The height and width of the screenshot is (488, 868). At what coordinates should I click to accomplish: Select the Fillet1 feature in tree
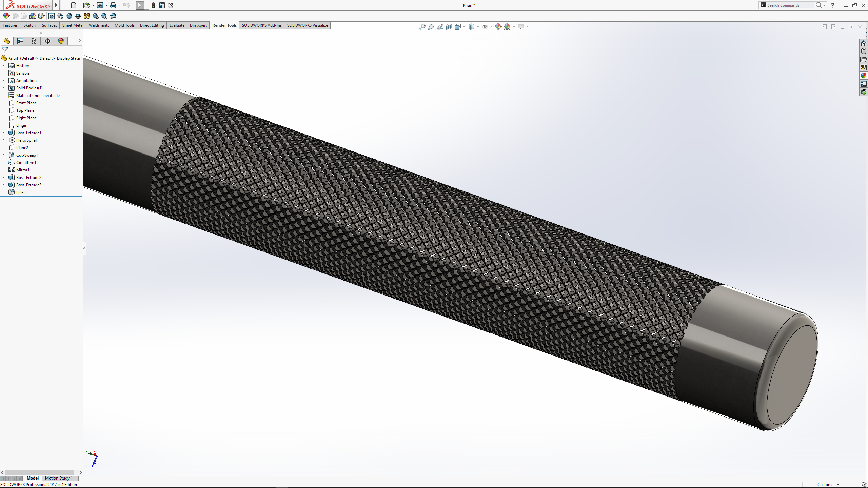(21, 192)
